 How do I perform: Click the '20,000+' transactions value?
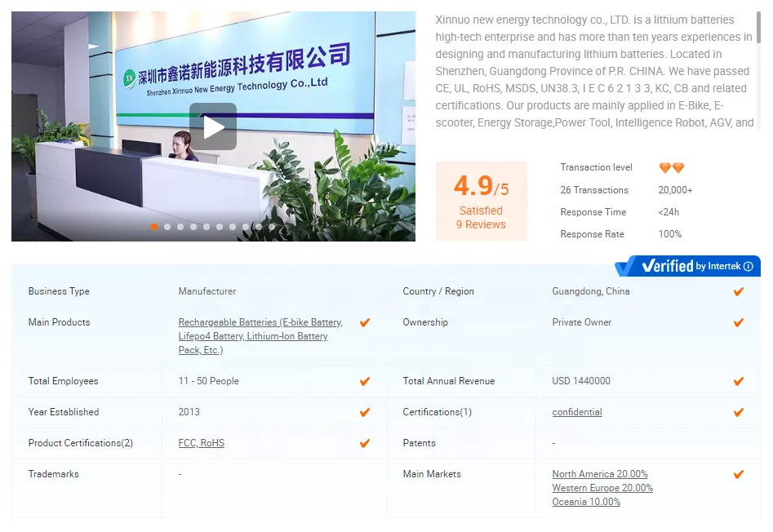pos(675,190)
